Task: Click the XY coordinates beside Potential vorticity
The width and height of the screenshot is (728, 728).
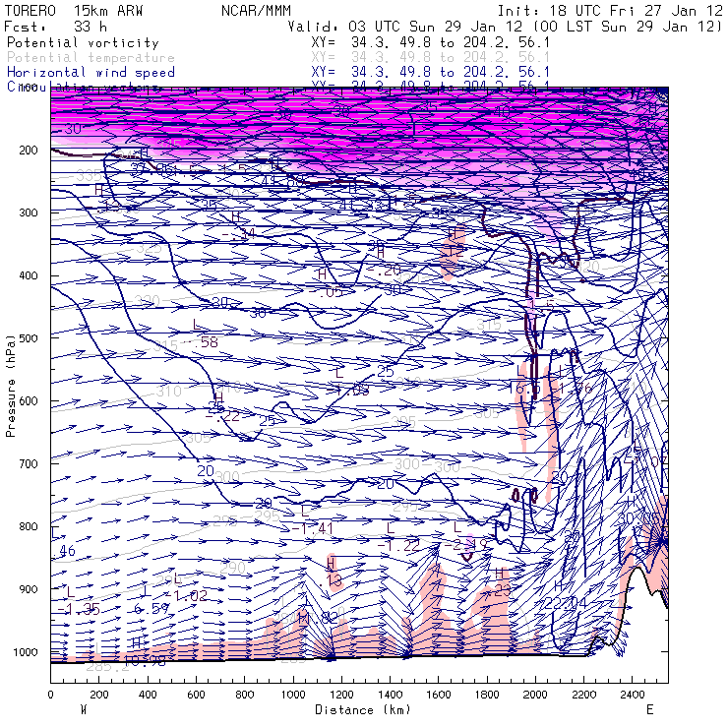Action: pyautogui.click(x=430, y=42)
